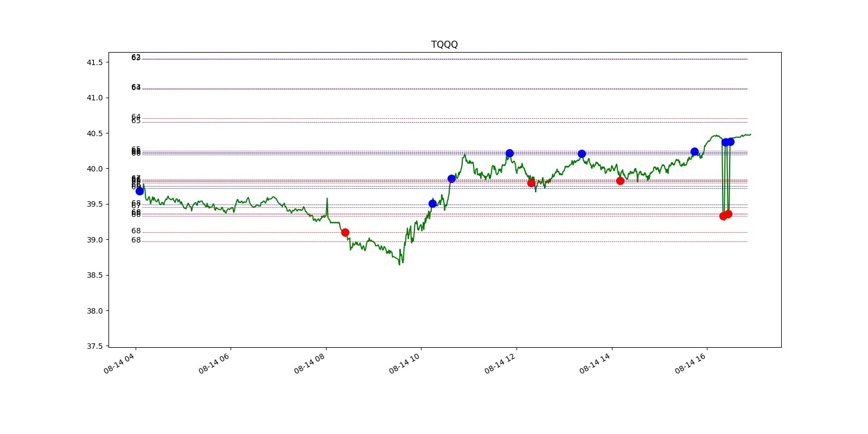Click the y-axis label 39.5
Image resolution: width=868 pixels, height=434 pixels.
point(94,204)
